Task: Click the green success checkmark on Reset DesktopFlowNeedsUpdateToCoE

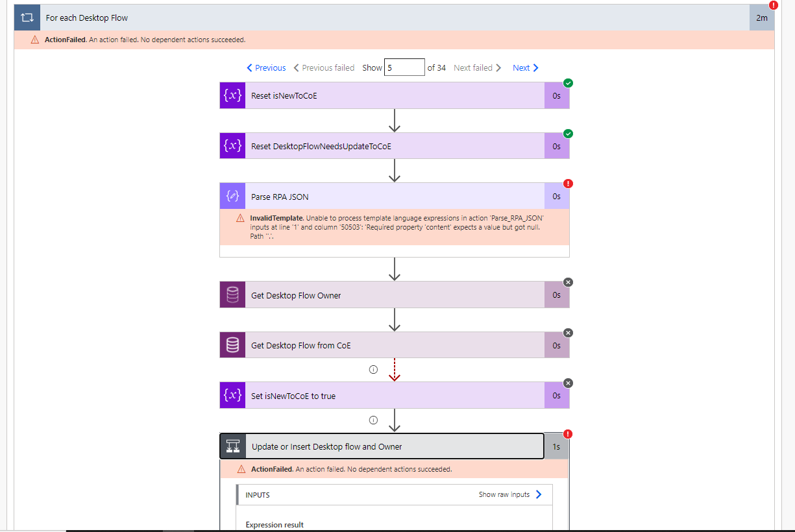Action: click(568, 133)
